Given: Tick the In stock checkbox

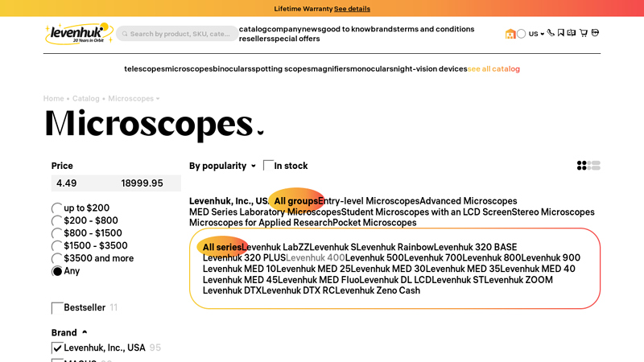Looking at the screenshot, I should (x=268, y=166).
